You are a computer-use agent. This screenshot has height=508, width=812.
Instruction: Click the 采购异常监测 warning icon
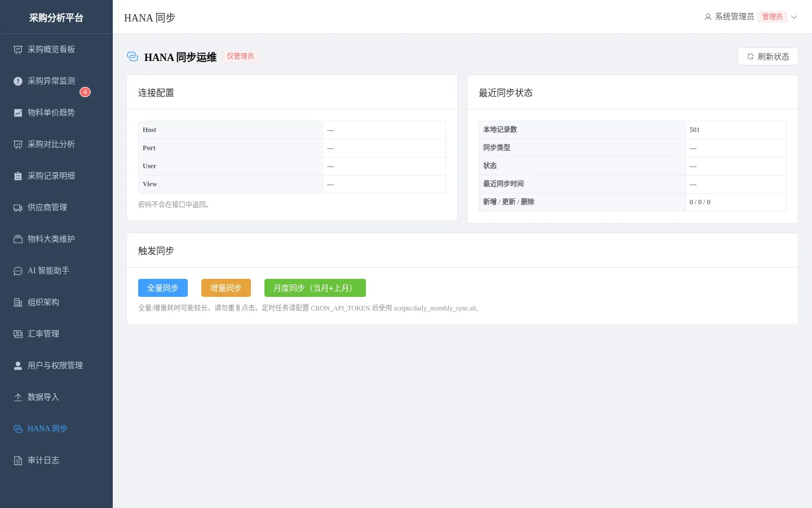(x=18, y=81)
